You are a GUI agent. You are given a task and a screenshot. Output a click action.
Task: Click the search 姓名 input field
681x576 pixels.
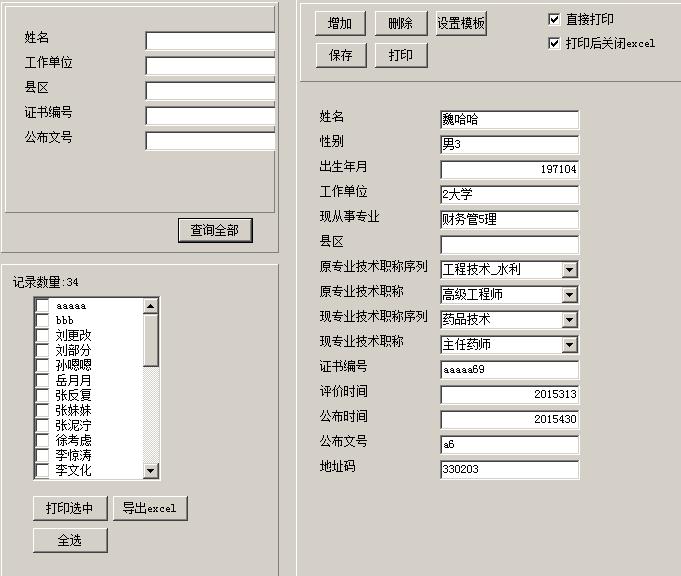[211, 41]
